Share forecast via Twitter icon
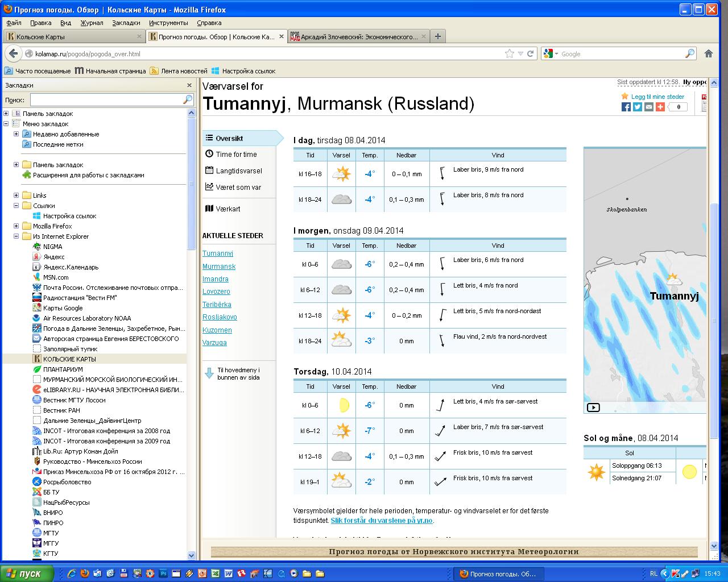 click(x=638, y=107)
